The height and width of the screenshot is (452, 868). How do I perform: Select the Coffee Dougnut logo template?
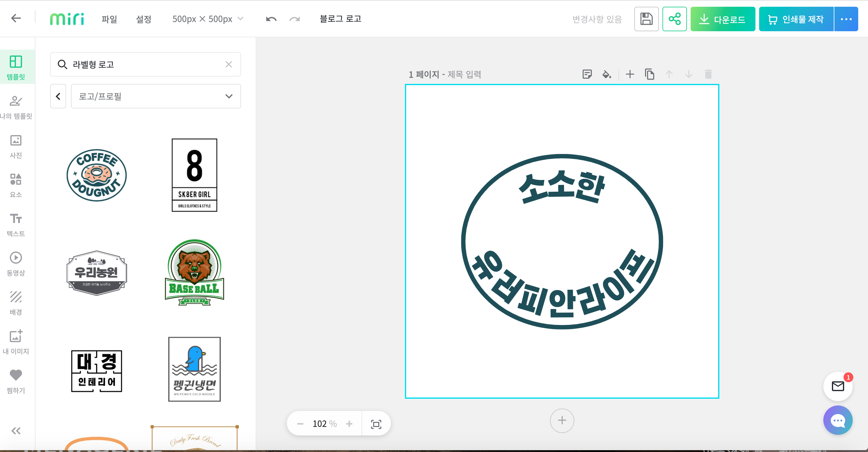coord(96,175)
